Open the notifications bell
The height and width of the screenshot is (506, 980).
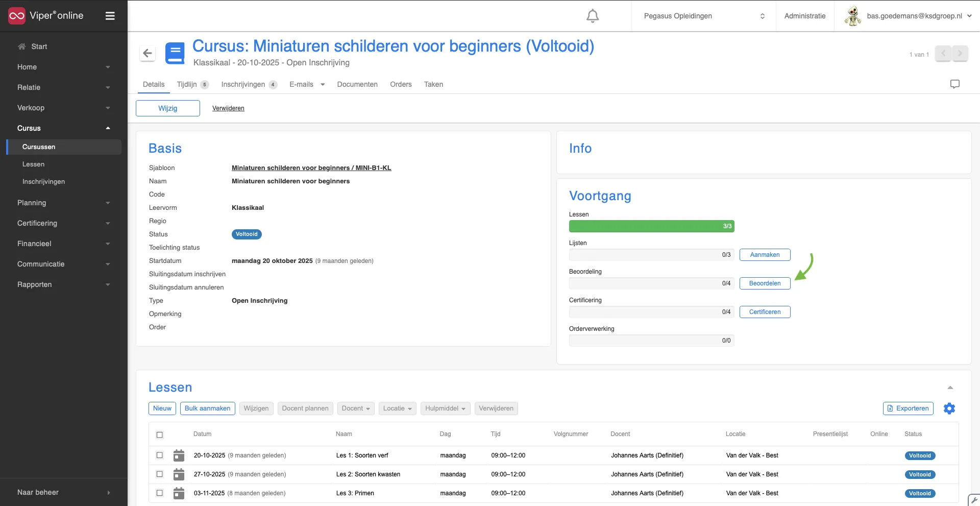[592, 16]
